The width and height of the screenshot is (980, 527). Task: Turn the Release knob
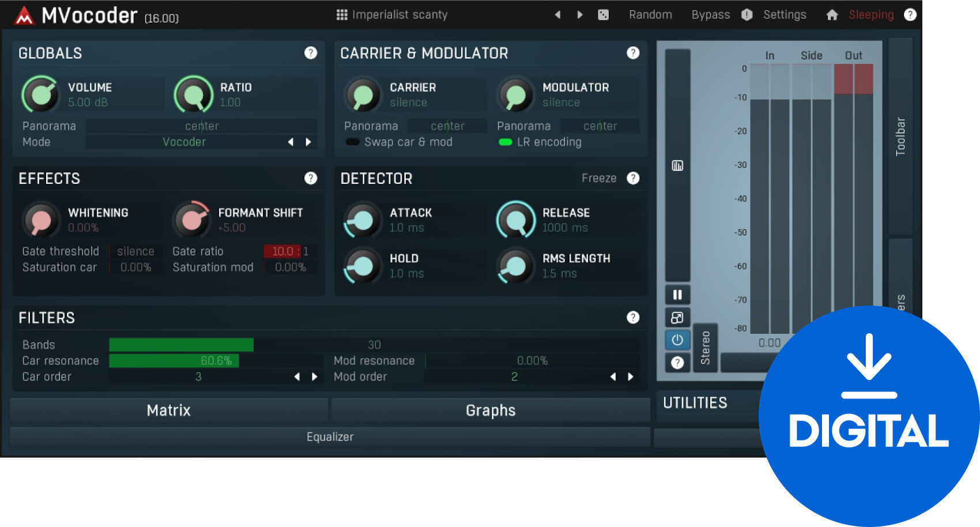point(515,220)
